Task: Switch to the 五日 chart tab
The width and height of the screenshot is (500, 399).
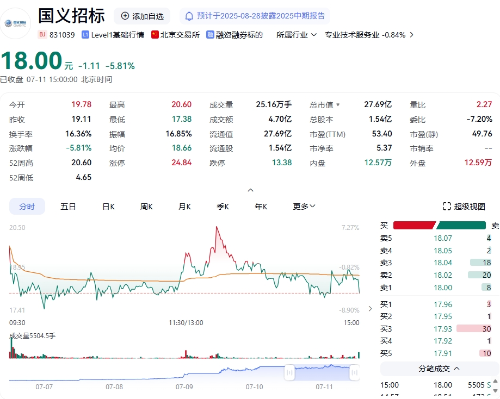Action: pyautogui.click(x=68, y=206)
